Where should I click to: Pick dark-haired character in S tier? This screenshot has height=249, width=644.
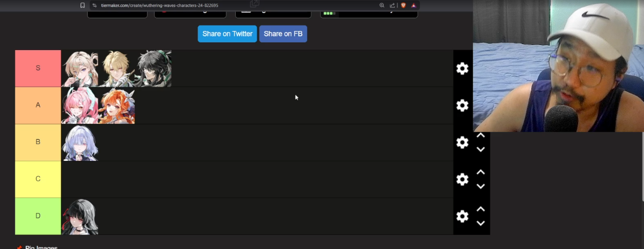coord(153,69)
